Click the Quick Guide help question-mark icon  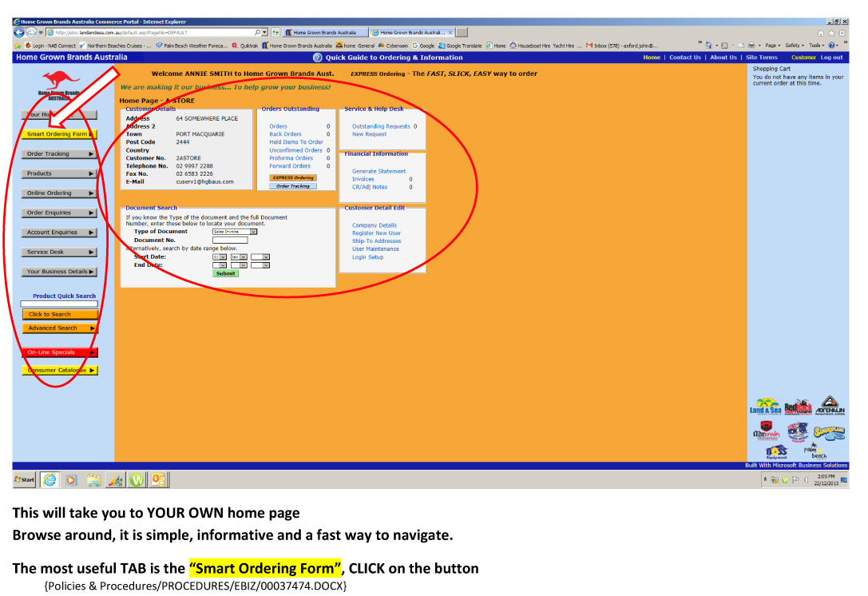click(x=318, y=58)
